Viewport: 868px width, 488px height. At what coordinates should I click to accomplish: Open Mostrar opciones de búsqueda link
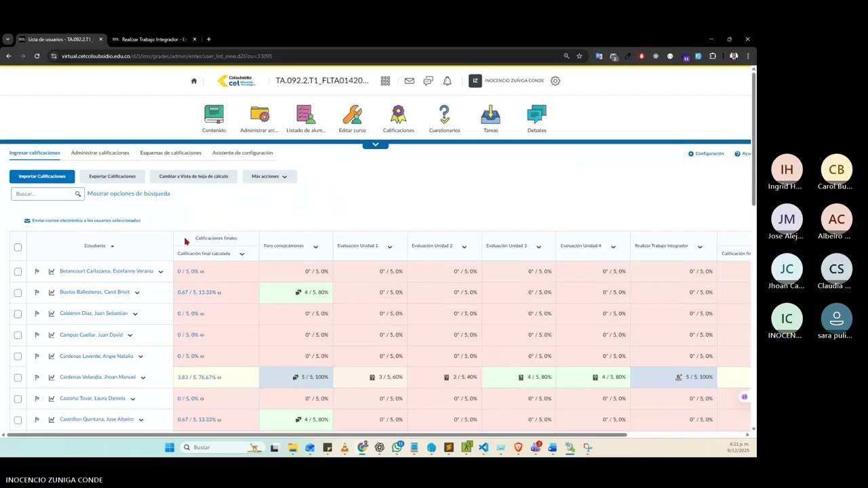click(129, 194)
